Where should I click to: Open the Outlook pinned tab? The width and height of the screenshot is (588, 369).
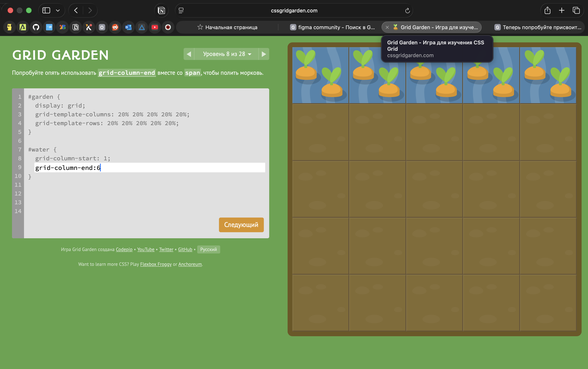click(x=128, y=27)
